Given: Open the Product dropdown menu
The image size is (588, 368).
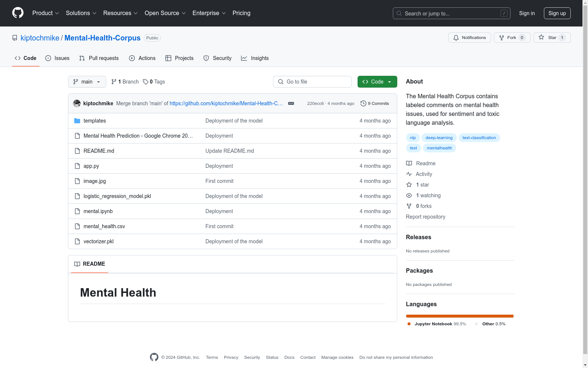Looking at the screenshot, I should pyautogui.click(x=46, y=13).
